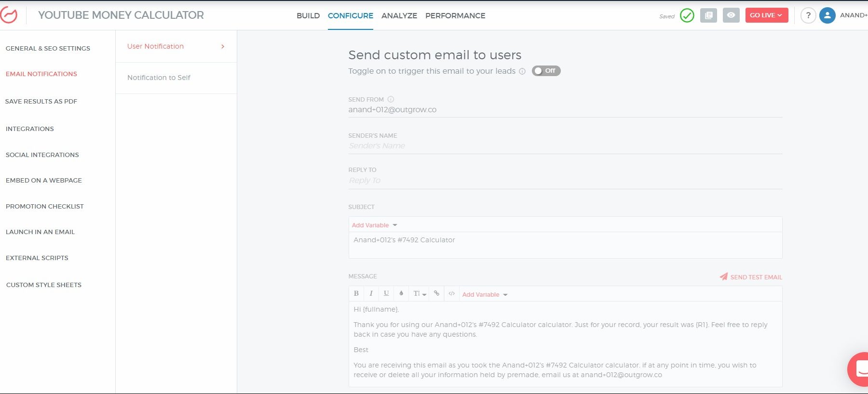Apply italic formatting in message editor
Viewport: 868px width, 394px height.
(x=371, y=293)
